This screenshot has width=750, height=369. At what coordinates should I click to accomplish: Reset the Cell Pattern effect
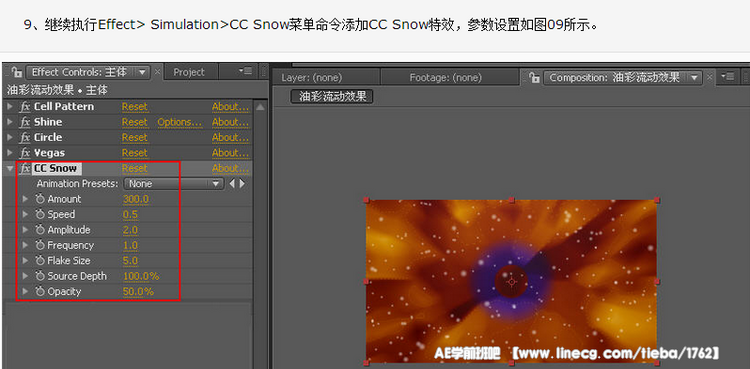coord(135,107)
